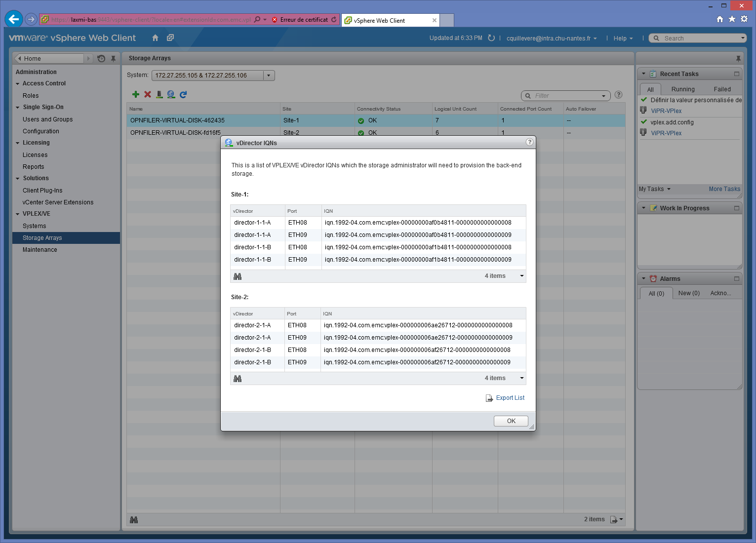Collapse the VPLEX/VE tree arrow
756x543 pixels.
point(18,214)
